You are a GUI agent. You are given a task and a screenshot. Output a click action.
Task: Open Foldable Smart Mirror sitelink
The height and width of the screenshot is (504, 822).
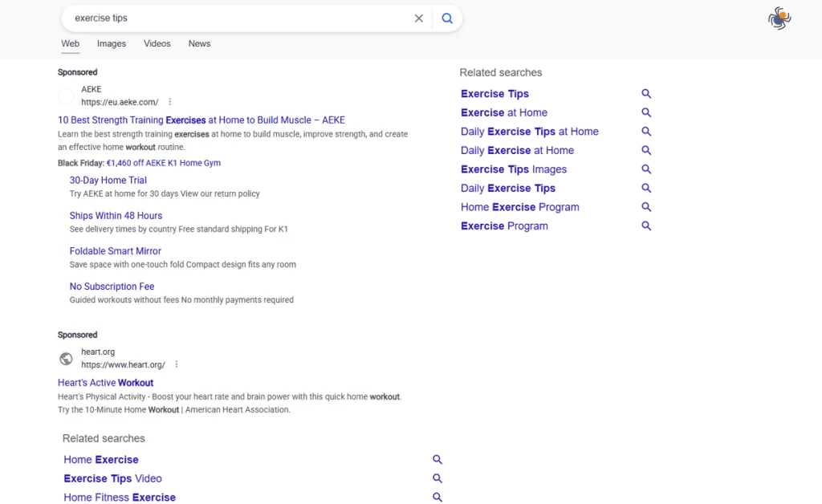[x=116, y=251]
